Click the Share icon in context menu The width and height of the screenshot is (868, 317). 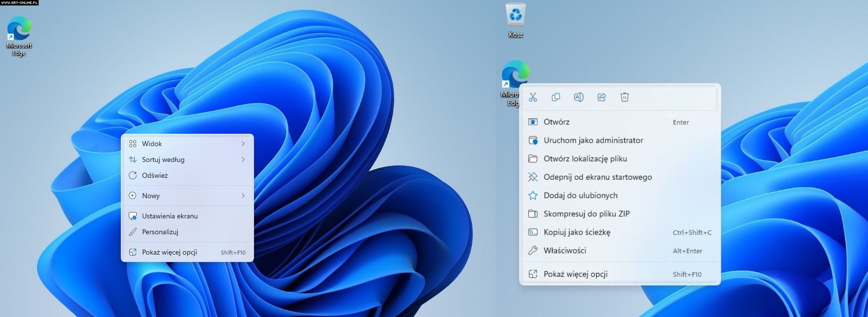[602, 97]
